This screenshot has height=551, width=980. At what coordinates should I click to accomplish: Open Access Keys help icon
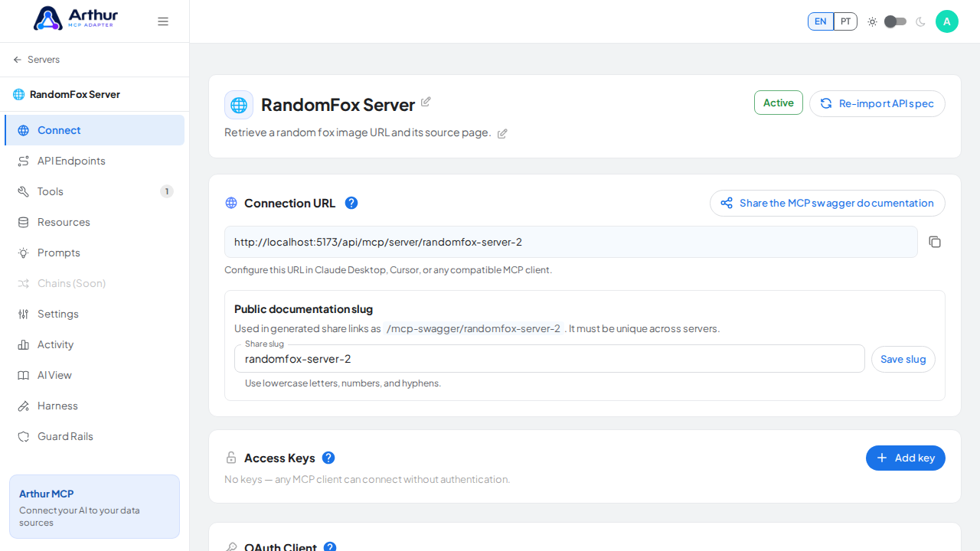click(328, 458)
